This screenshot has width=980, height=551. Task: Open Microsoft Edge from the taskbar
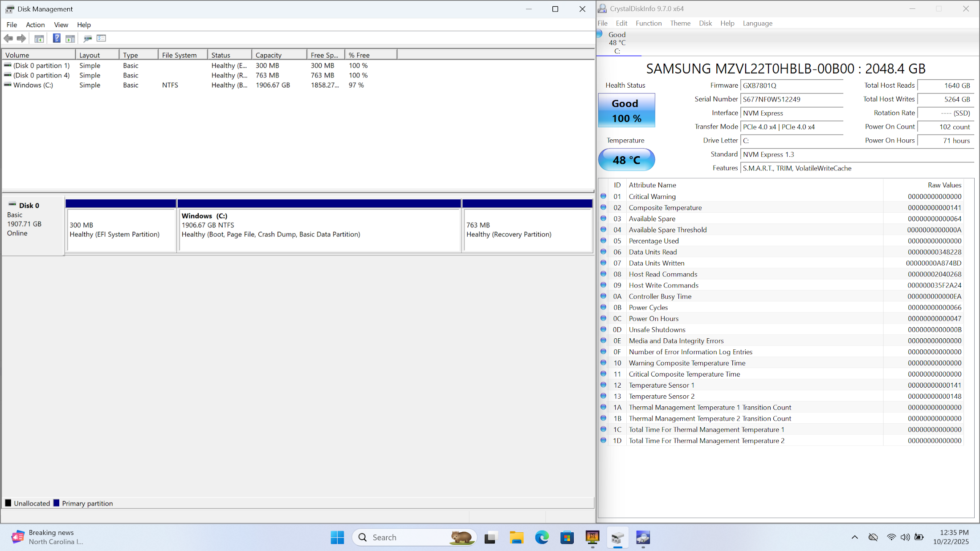pyautogui.click(x=542, y=538)
